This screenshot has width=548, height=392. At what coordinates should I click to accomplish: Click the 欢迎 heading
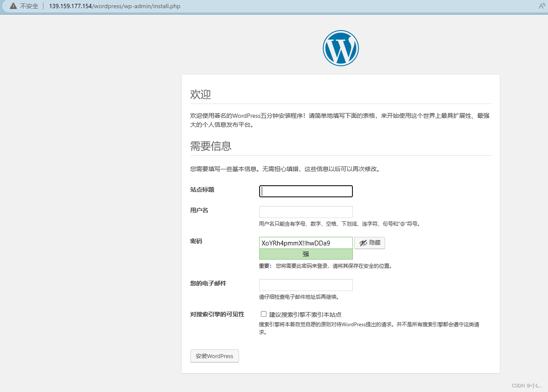(x=201, y=94)
